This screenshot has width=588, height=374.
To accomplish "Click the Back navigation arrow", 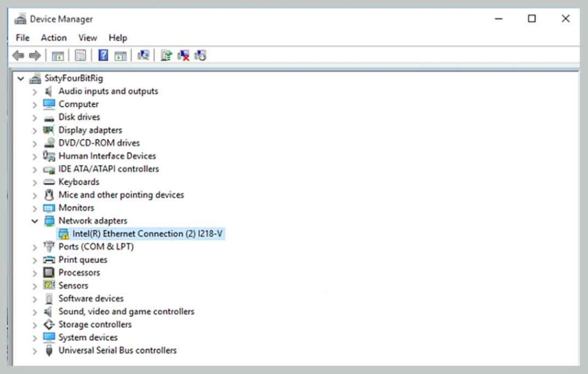I will point(17,55).
